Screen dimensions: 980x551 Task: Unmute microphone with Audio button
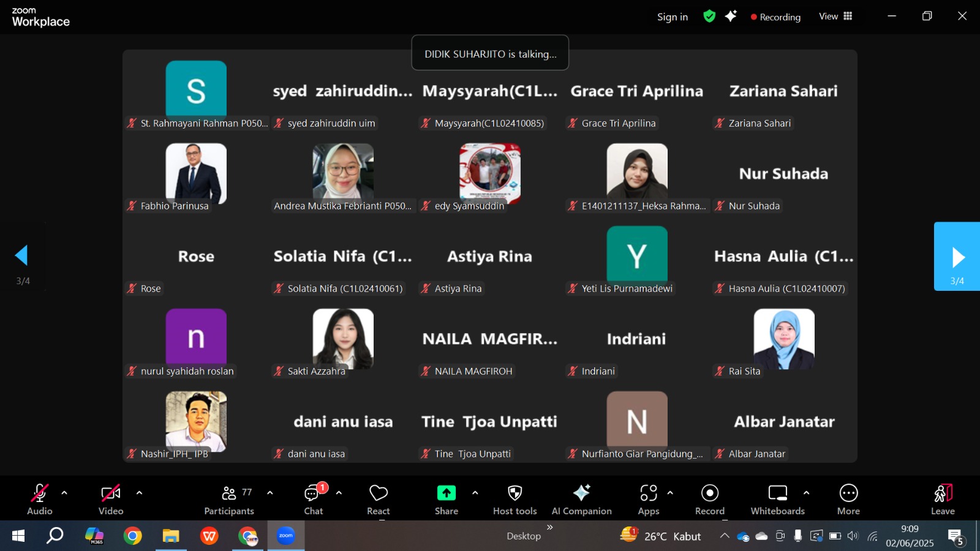[x=40, y=500]
